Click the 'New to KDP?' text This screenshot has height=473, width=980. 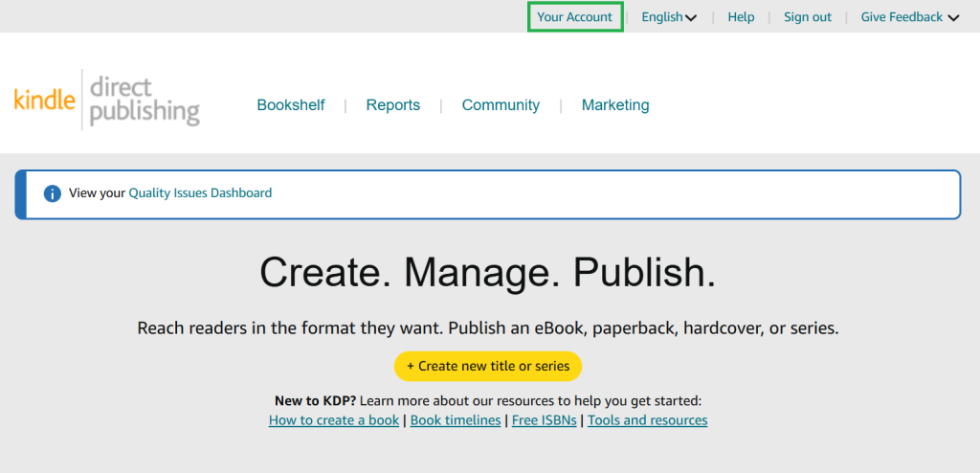coord(315,400)
